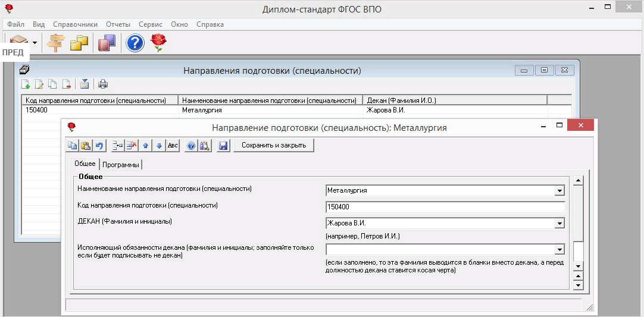
Task: Click the blue question mark help icon
Action: [135, 43]
